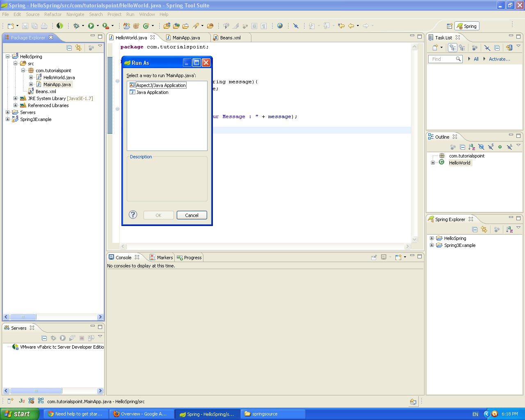Toggle Hide Non-Public Members green dot in Outline
Viewport: 525px width, 420px height.
pyautogui.click(x=500, y=147)
